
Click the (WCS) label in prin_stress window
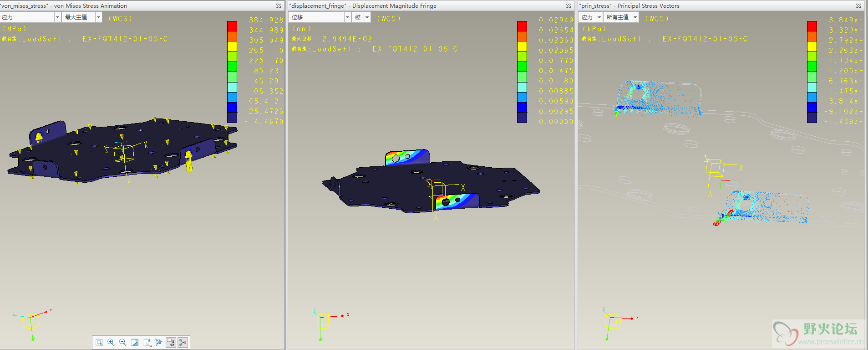tap(657, 19)
